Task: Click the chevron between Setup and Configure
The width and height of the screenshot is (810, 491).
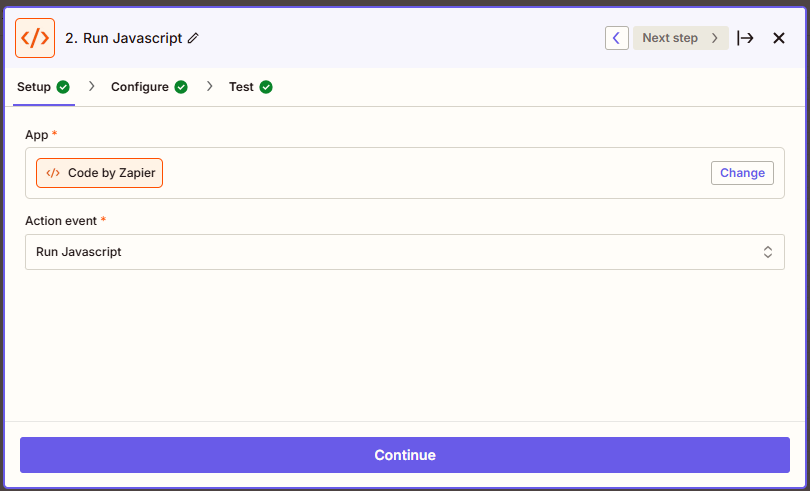Action: click(91, 86)
